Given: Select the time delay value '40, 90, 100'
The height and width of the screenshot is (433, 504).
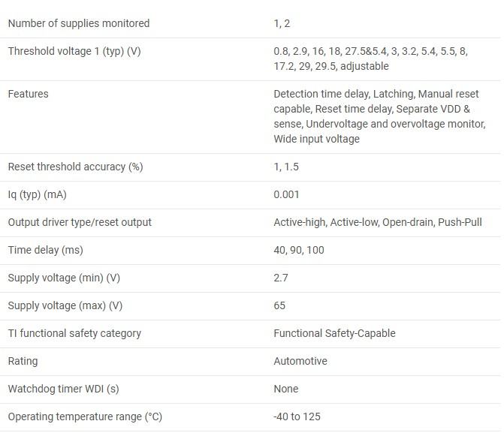Looking at the screenshot, I should pyautogui.click(x=299, y=250).
